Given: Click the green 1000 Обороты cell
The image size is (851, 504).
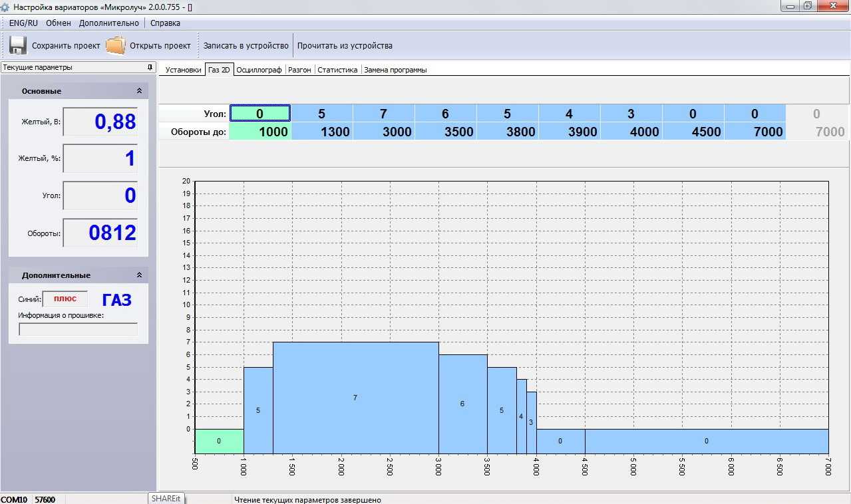Looking at the screenshot, I should (260, 132).
